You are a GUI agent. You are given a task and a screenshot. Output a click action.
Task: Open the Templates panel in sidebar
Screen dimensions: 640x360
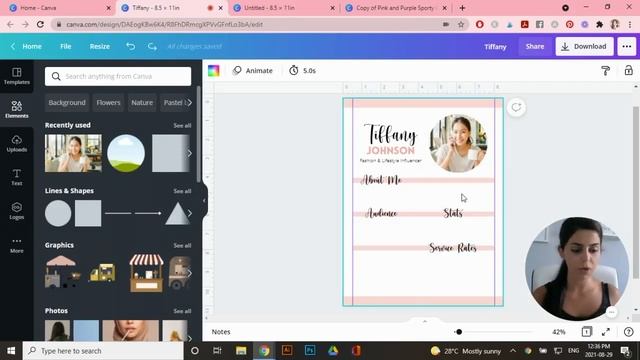pyautogui.click(x=17, y=76)
